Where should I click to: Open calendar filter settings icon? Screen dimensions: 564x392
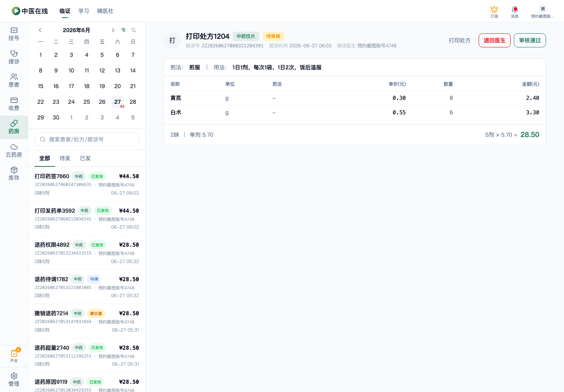click(x=134, y=30)
